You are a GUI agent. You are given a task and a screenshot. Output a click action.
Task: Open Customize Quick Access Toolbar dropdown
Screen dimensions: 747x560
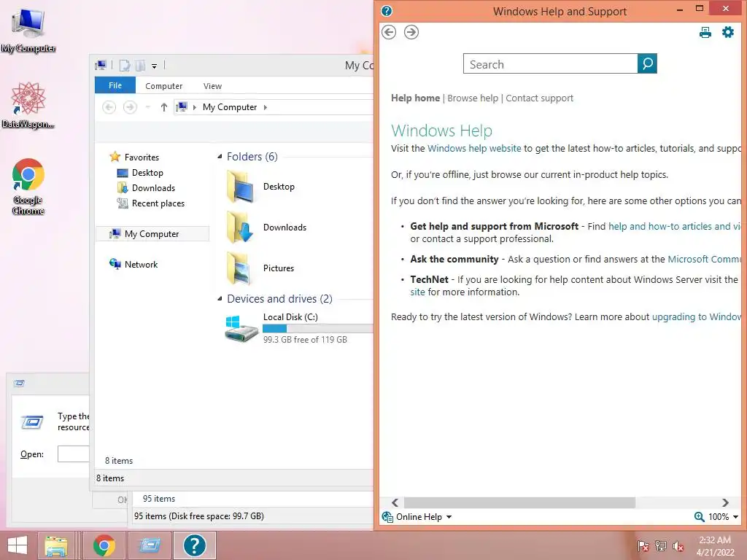155,66
